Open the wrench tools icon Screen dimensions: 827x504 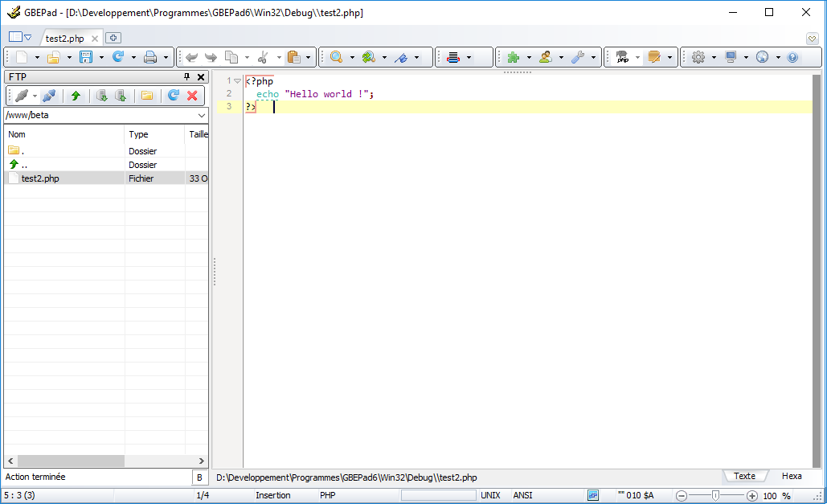pos(578,57)
